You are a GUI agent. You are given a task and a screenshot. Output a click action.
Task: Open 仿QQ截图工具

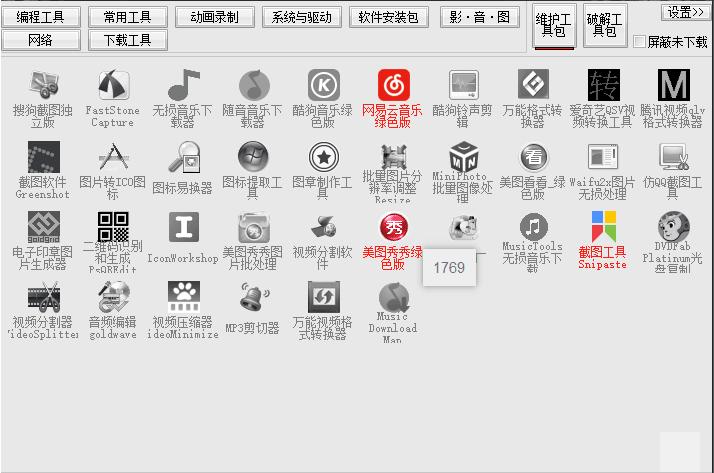(x=674, y=157)
